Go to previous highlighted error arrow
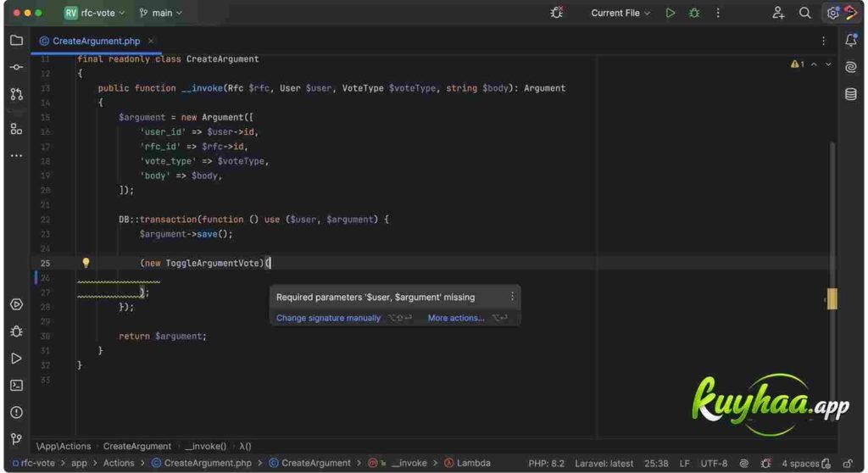This screenshot has height=473, width=868. [x=814, y=64]
